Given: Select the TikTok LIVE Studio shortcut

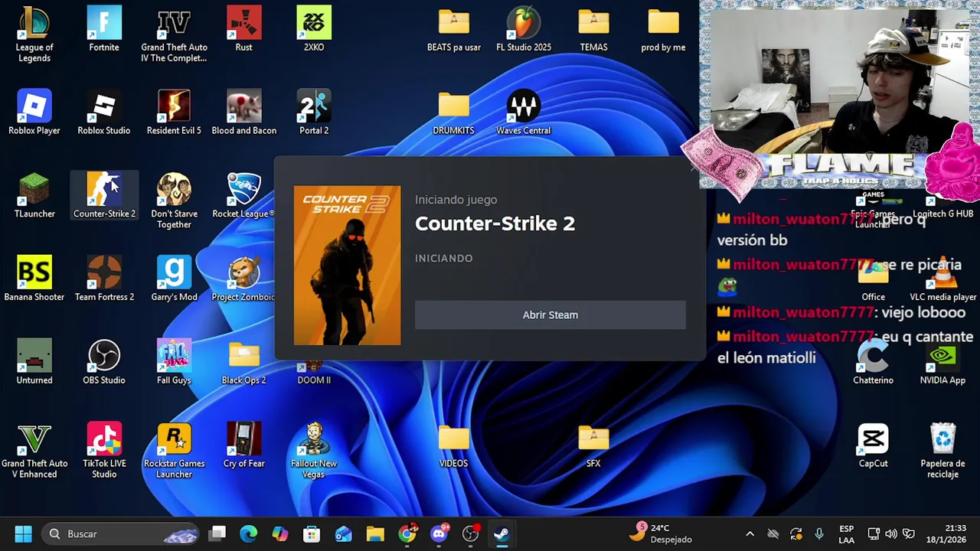Looking at the screenshot, I should (x=104, y=451).
